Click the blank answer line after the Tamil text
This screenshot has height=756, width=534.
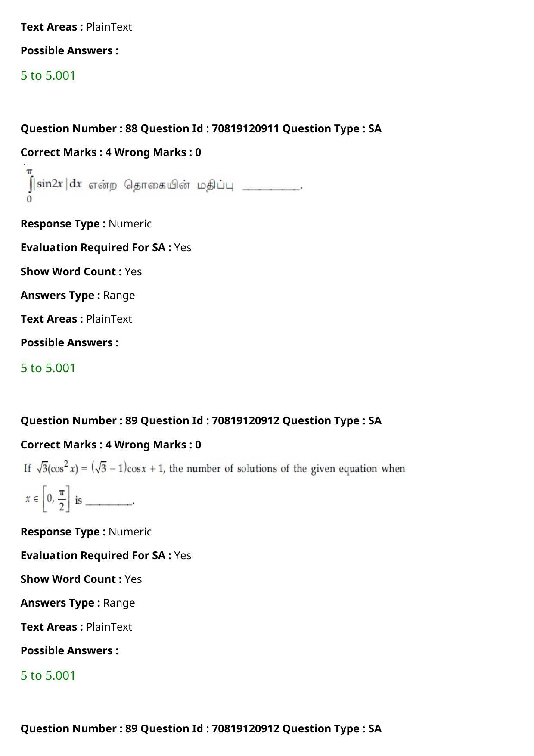[x=272, y=187]
